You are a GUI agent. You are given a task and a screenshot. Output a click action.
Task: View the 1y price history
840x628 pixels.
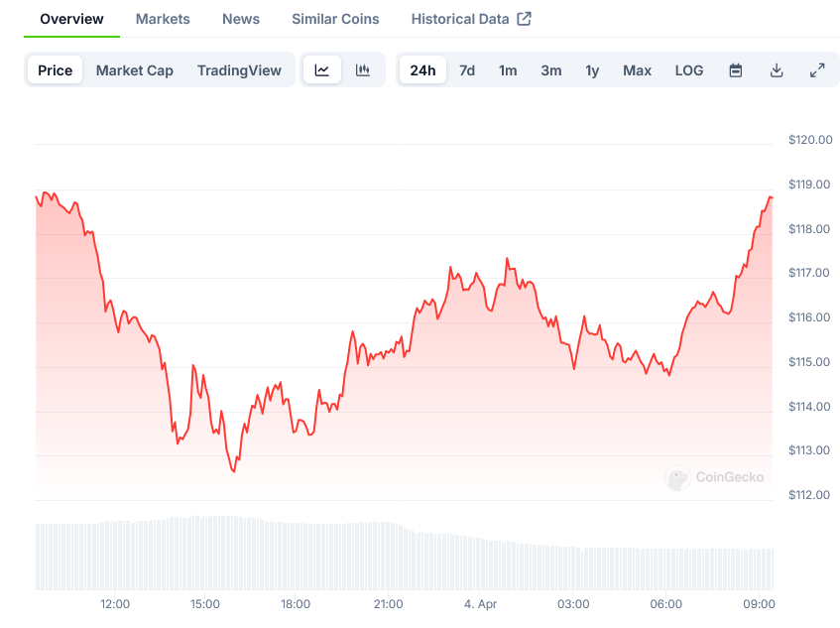(592, 69)
